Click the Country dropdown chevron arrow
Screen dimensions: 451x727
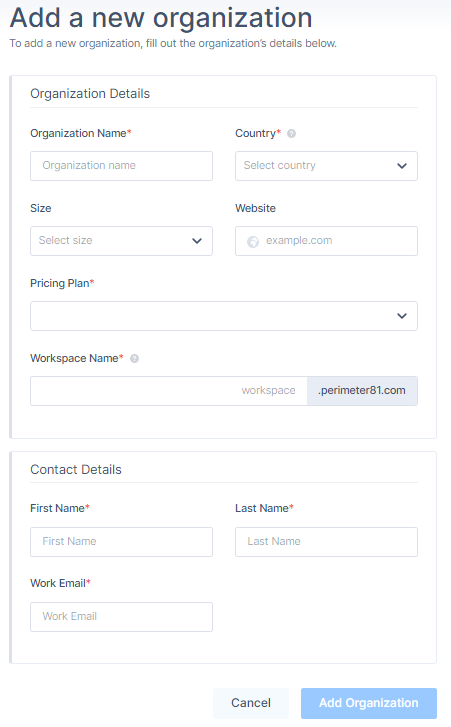pos(402,166)
